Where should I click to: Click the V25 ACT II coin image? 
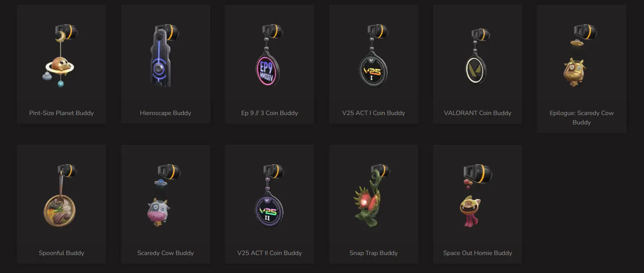pos(270,196)
